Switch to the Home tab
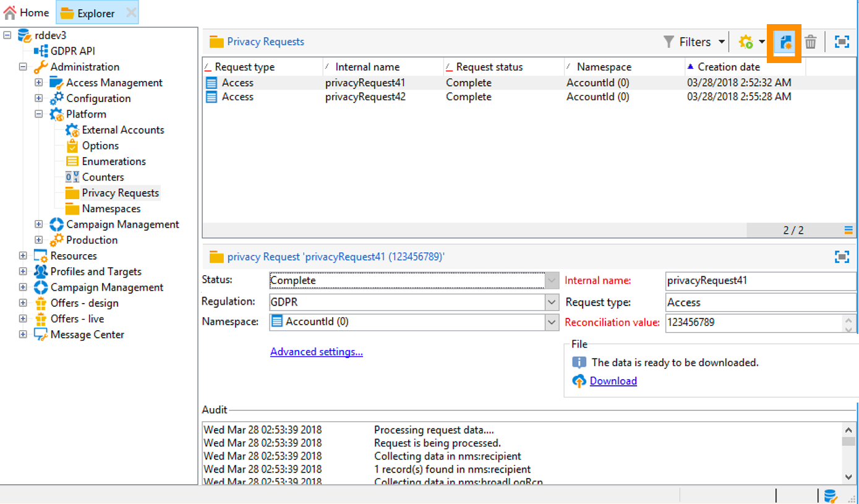This screenshot has width=859, height=504. pyautogui.click(x=27, y=12)
